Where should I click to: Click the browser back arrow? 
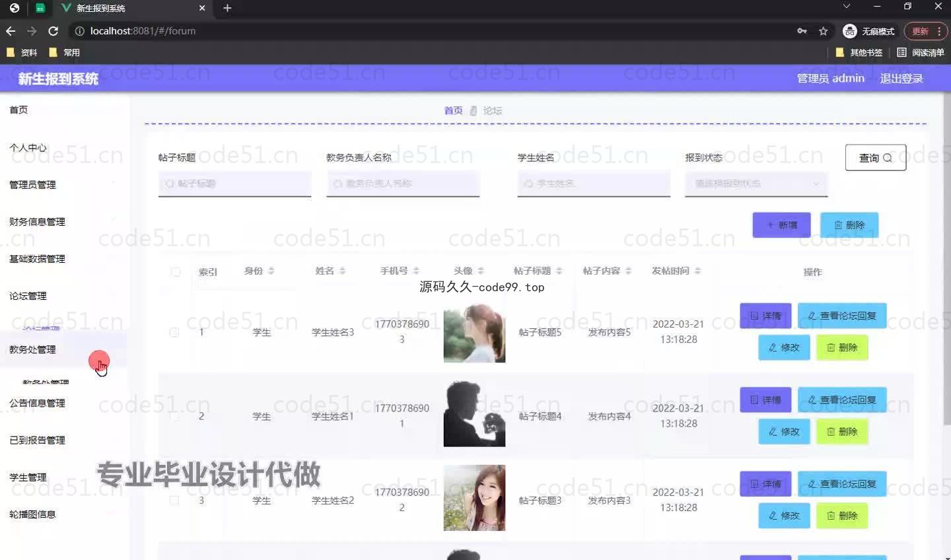coord(11,31)
